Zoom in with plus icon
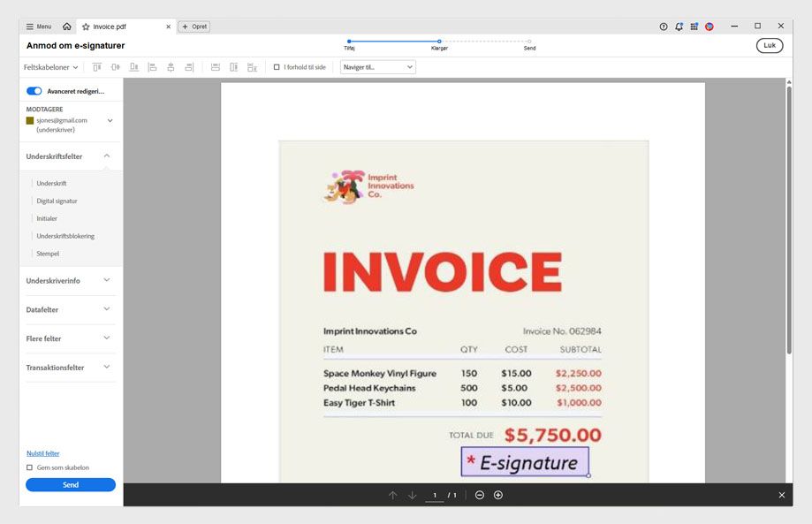 click(498, 495)
